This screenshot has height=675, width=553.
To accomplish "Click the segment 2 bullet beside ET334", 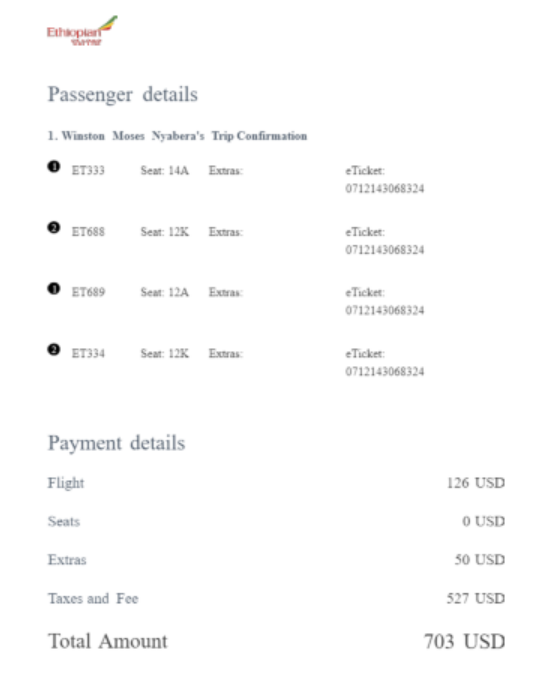I will 54,350.
